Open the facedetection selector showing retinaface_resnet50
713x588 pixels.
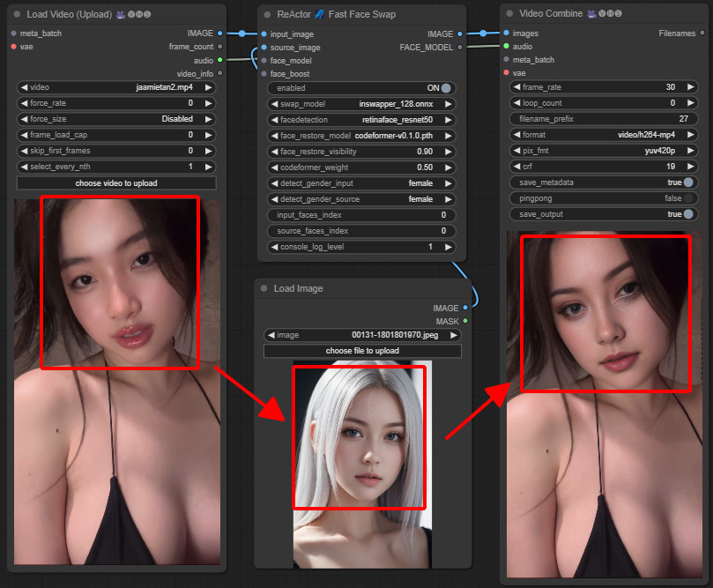coord(360,119)
